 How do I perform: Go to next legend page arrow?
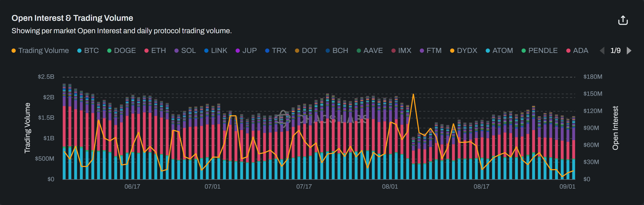(x=629, y=51)
